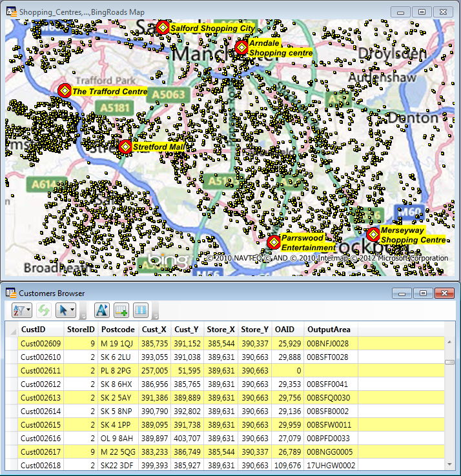
Task: Click OutputArea cell '00BSFF0041'
Action: (331, 384)
